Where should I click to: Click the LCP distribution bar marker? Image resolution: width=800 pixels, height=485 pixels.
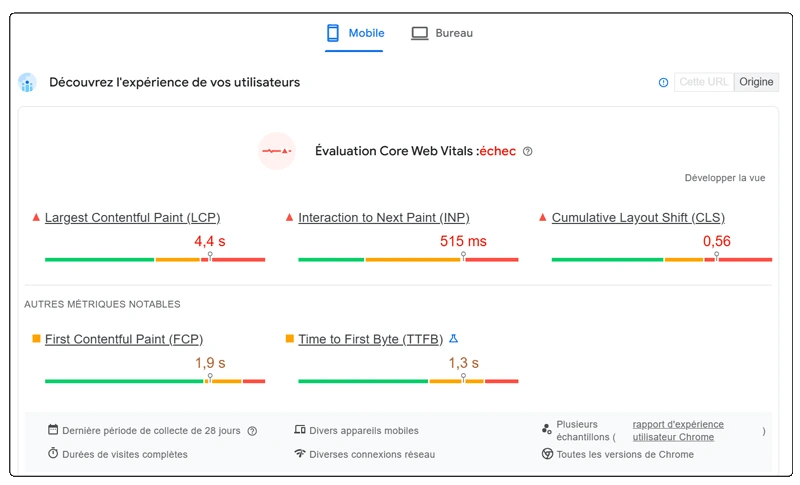pos(209,257)
